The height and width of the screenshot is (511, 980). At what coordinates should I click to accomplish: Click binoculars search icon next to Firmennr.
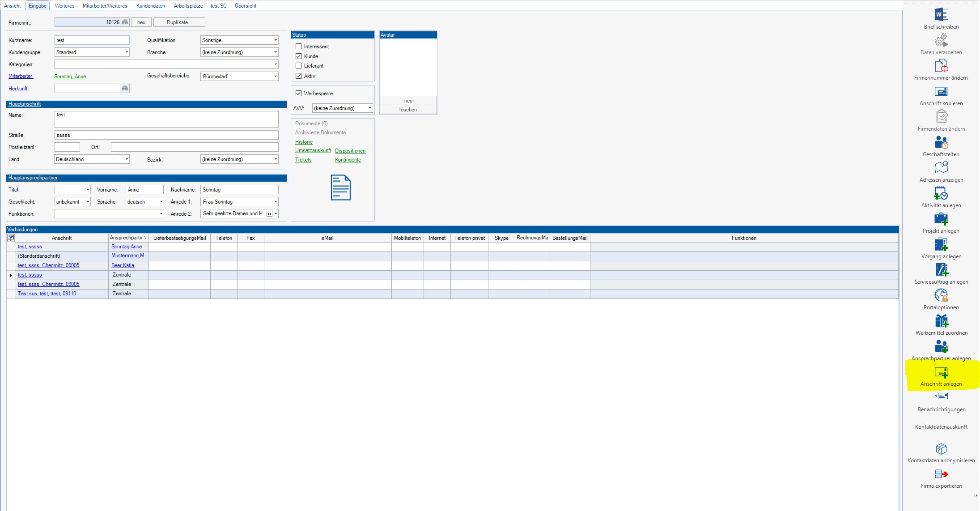[x=125, y=22]
